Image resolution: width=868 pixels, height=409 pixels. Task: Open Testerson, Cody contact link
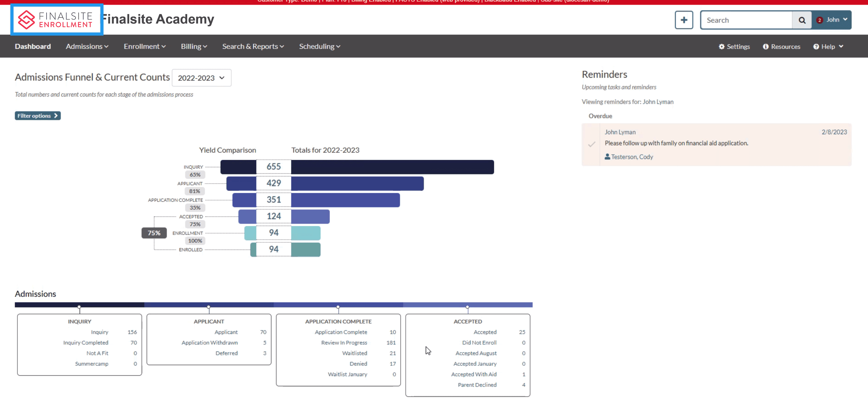tap(632, 157)
